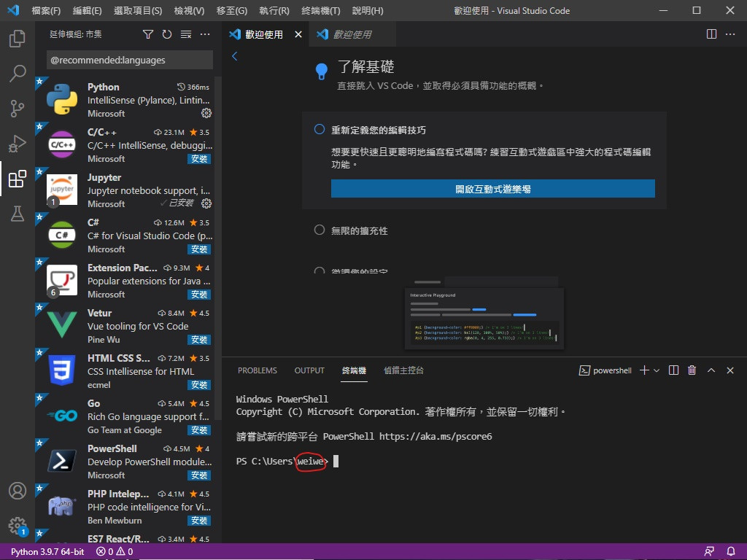Install the PowerShell extension
Viewport: 747px width, 560px height.
[199, 475]
